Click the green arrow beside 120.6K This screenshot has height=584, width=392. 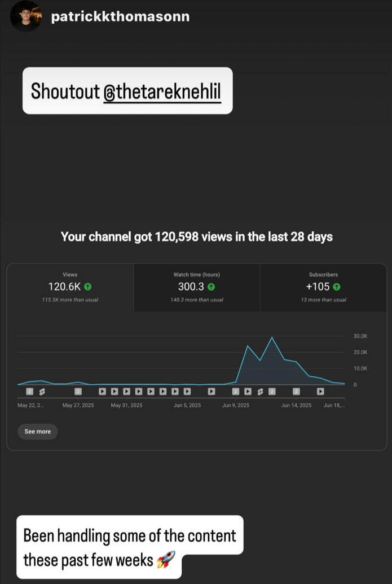[x=88, y=287]
